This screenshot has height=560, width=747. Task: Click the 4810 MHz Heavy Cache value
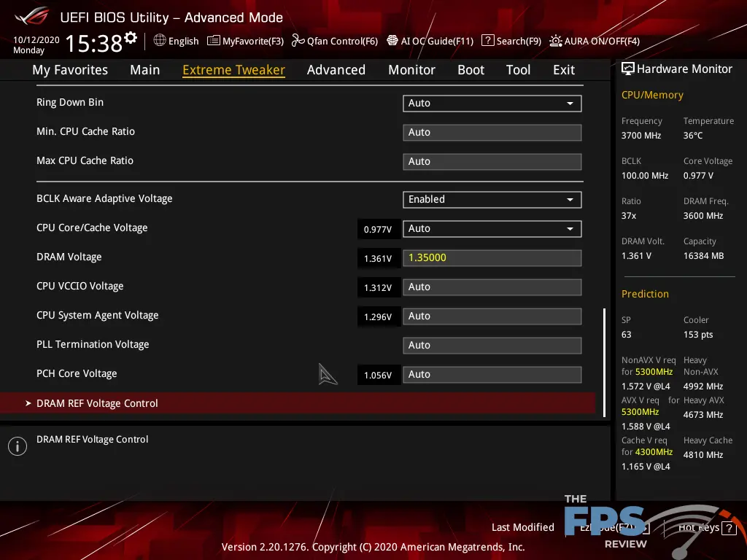pyautogui.click(x=703, y=455)
